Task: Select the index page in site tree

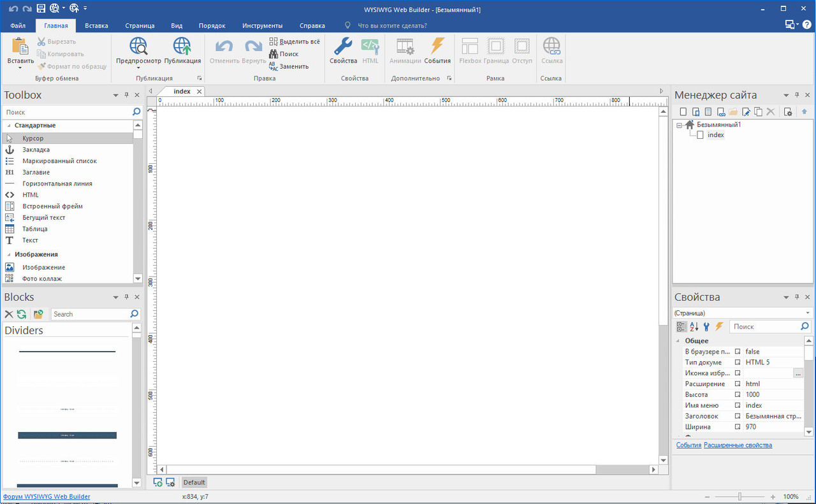Action: pos(715,135)
